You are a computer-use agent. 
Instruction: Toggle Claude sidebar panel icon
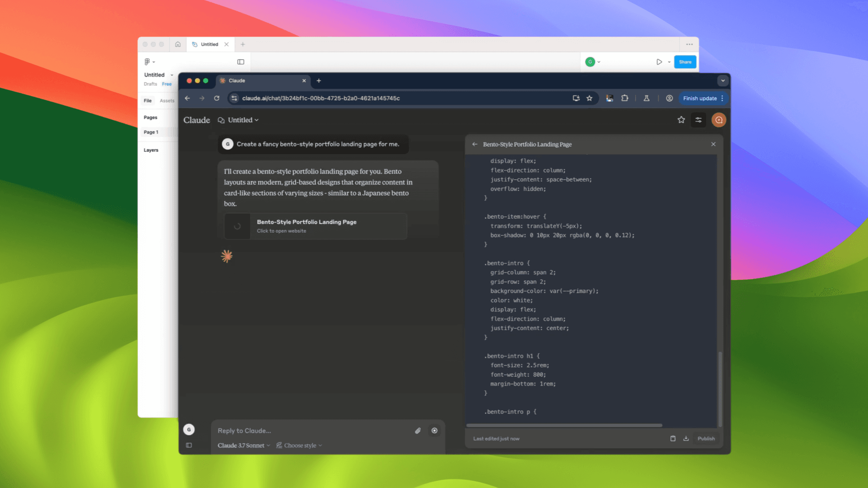click(189, 445)
